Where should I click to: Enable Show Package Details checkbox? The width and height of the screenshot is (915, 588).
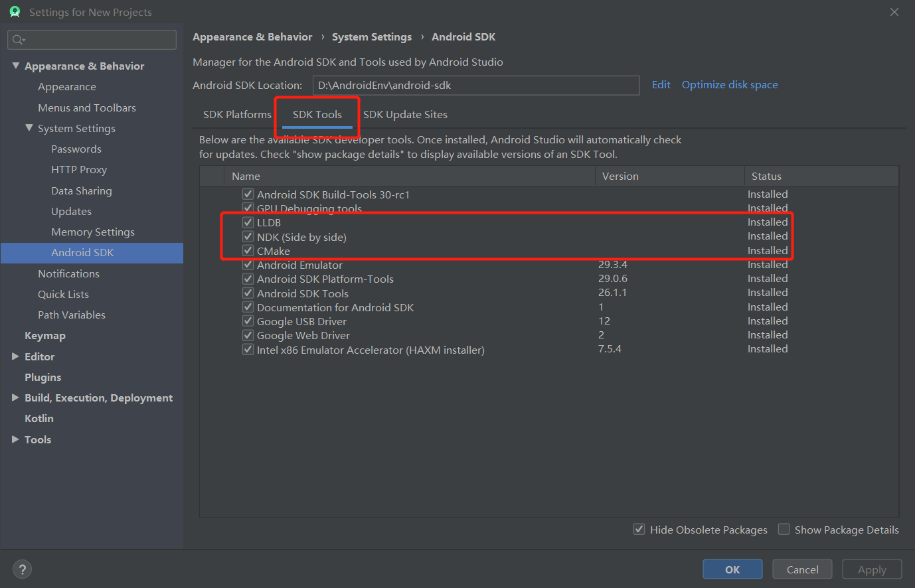(x=784, y=529)
